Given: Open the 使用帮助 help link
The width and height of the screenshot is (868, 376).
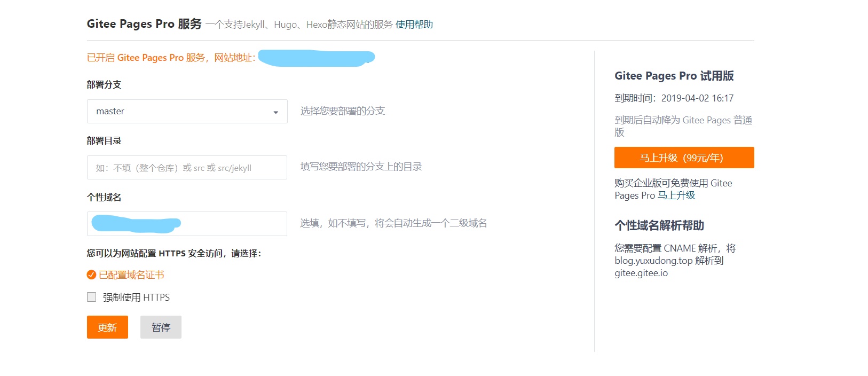Looking at the screenshot, I should tap(414, 25).
